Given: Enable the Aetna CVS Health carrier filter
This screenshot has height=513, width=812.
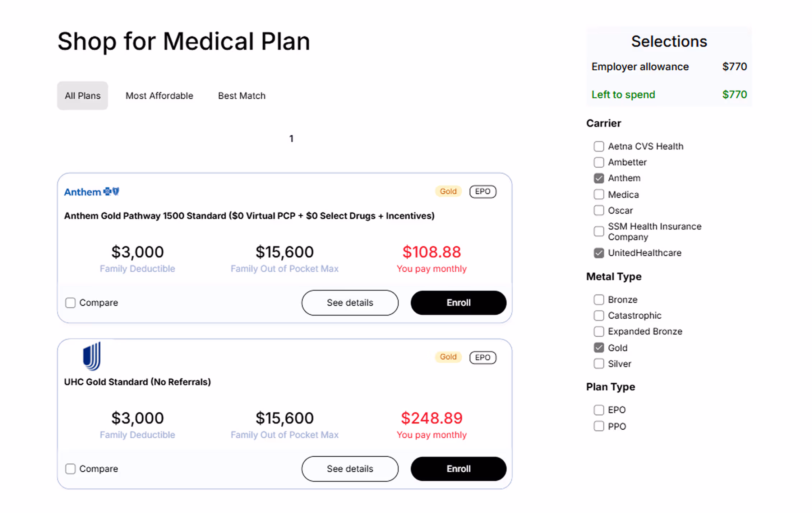Looking at the screenshot, I should 599,147.
